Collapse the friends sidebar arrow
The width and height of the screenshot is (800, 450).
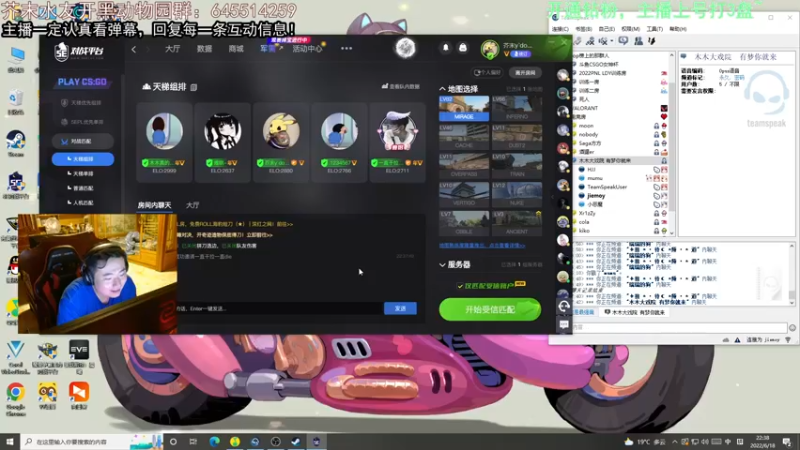553,196
